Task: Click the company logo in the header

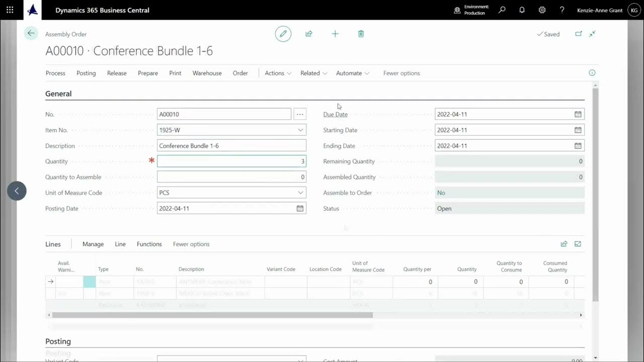Action: (x=33, y=10)
